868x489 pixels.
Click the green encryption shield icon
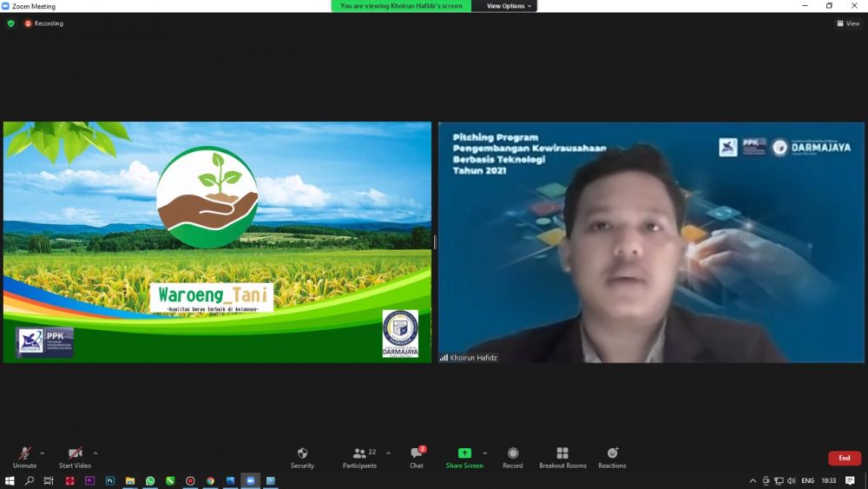[x=10, y=23]
